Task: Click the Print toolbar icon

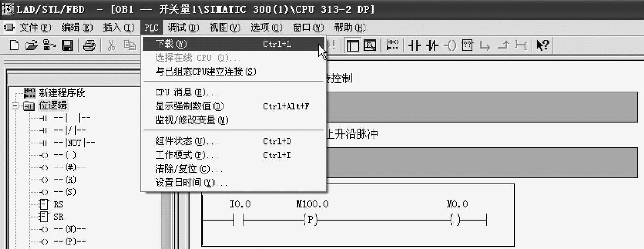Action: (89, 45)
